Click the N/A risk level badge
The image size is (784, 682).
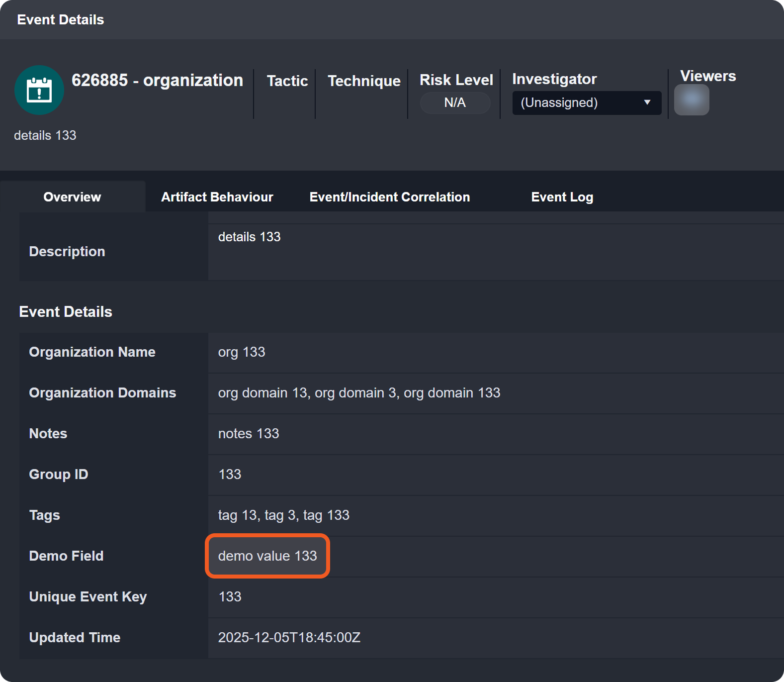pos(455,103)
